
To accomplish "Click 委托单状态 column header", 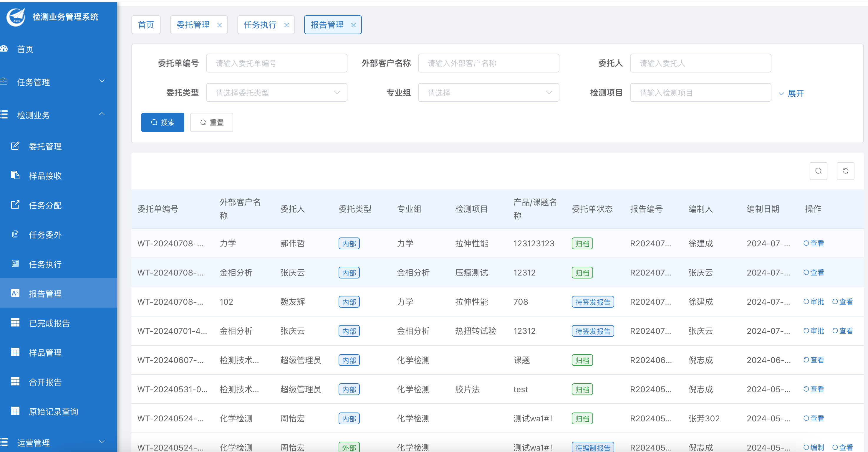I will pos(592,209).
